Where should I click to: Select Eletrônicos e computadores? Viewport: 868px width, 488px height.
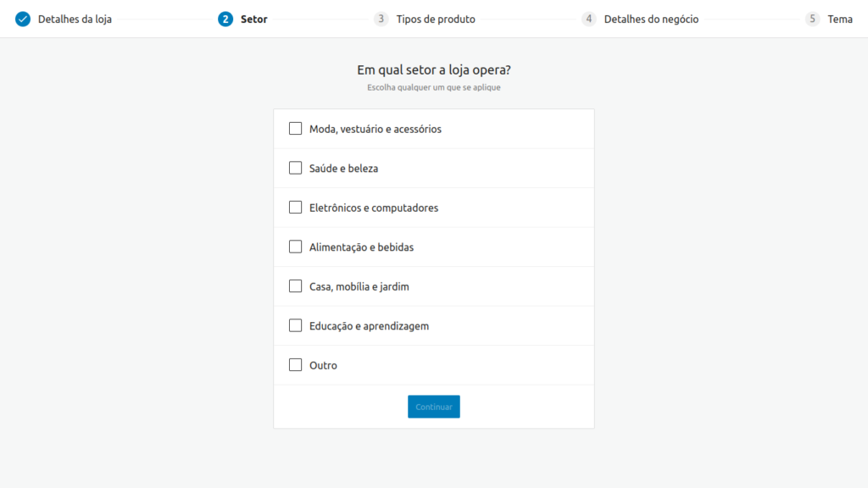click(295, 207)
